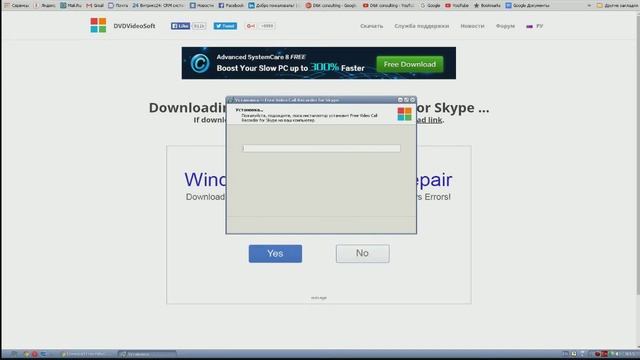The image size is (640, 360).
Task: Click the system clock in the tray
Action: pyautogui.click(x=631, y=354)
